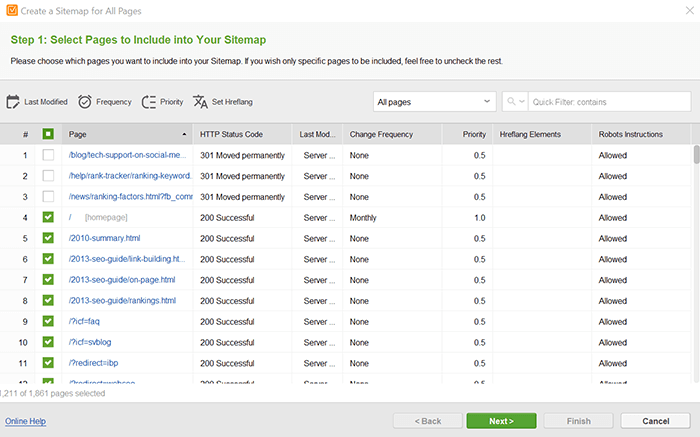Open the Online Help link

point(25,421)
